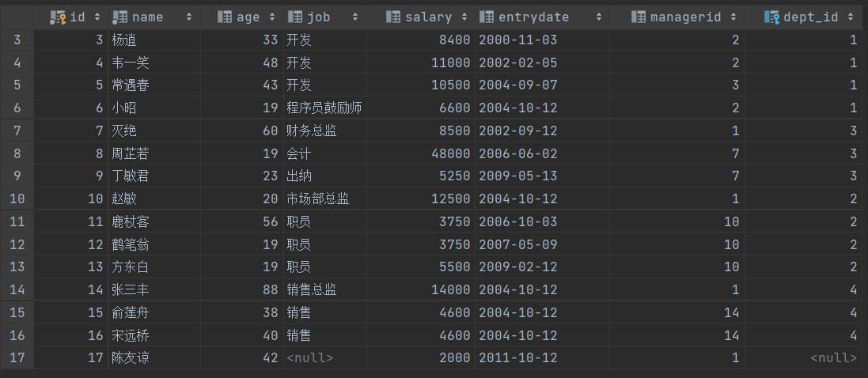Click the managerid column table icon
The height and width of the screenshot is (378, 868).
point(639,17)
